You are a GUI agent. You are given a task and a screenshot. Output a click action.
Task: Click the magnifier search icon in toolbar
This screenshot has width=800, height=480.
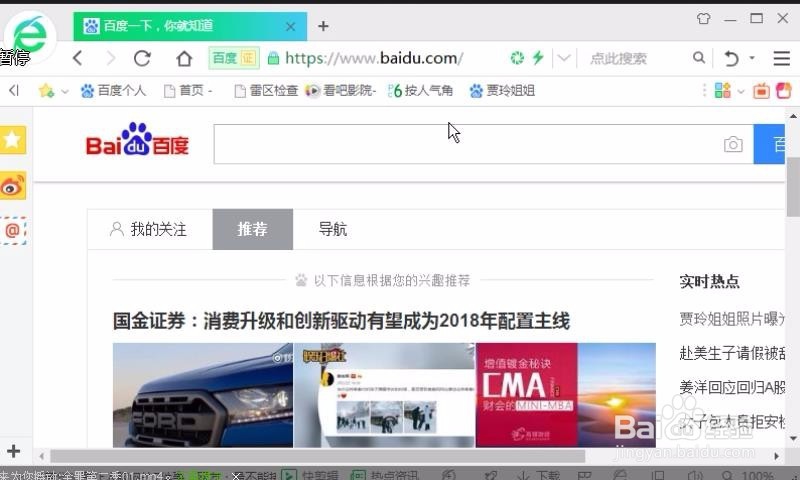tap(699, 58)
